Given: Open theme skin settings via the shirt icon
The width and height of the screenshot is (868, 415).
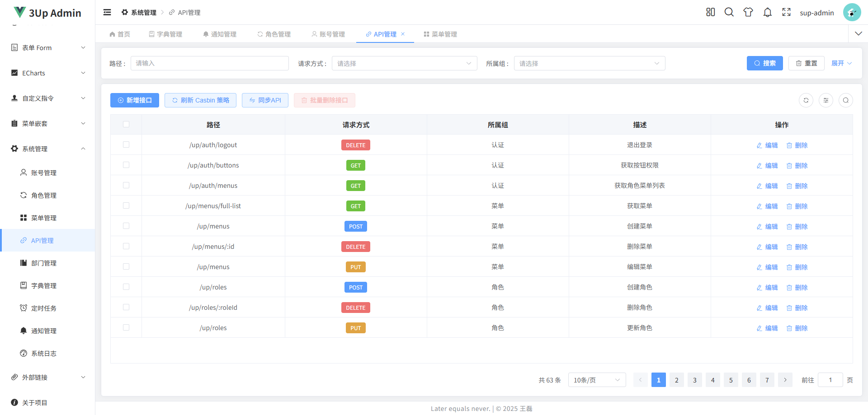Looking at the screenshot, I should coord(748,12).
